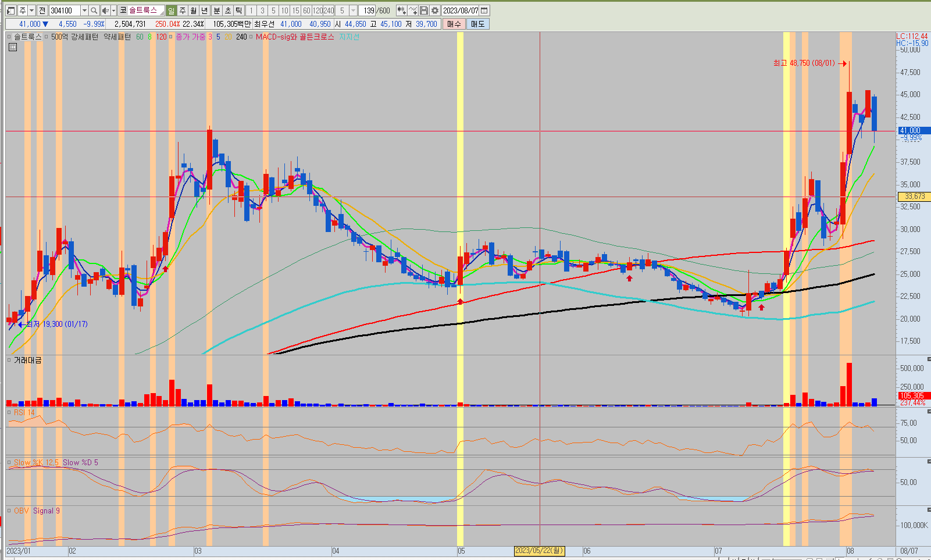Click the 33,673 crosshair price label
931x560 pixels.
pyautogui.click(x=914, y=197)
